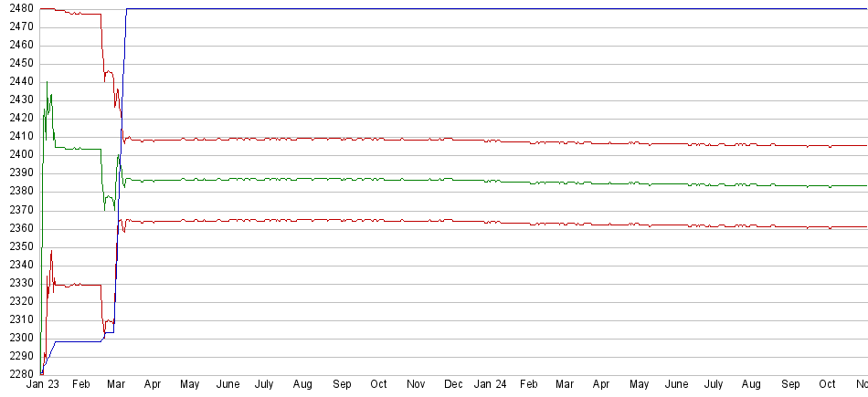Screen dimensions: 868x397
Task: Click the green line's January peak
Action: (x=47, y=84)
